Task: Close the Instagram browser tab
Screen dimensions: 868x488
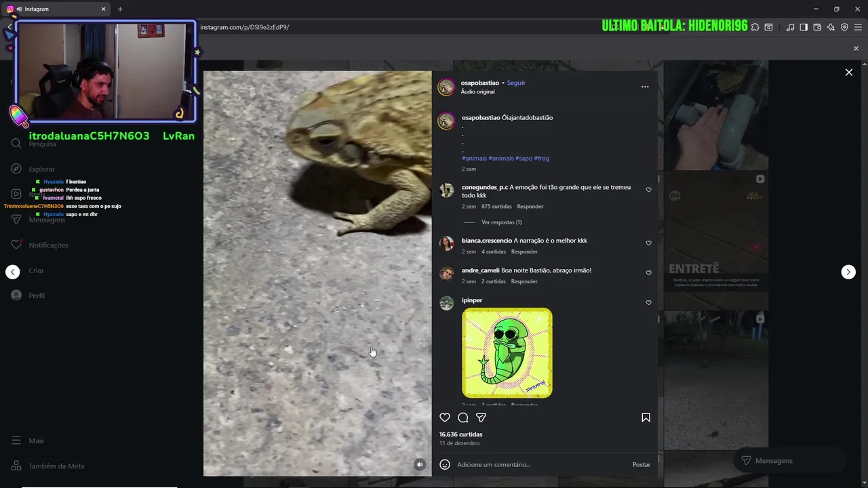Action: point(104,9)
